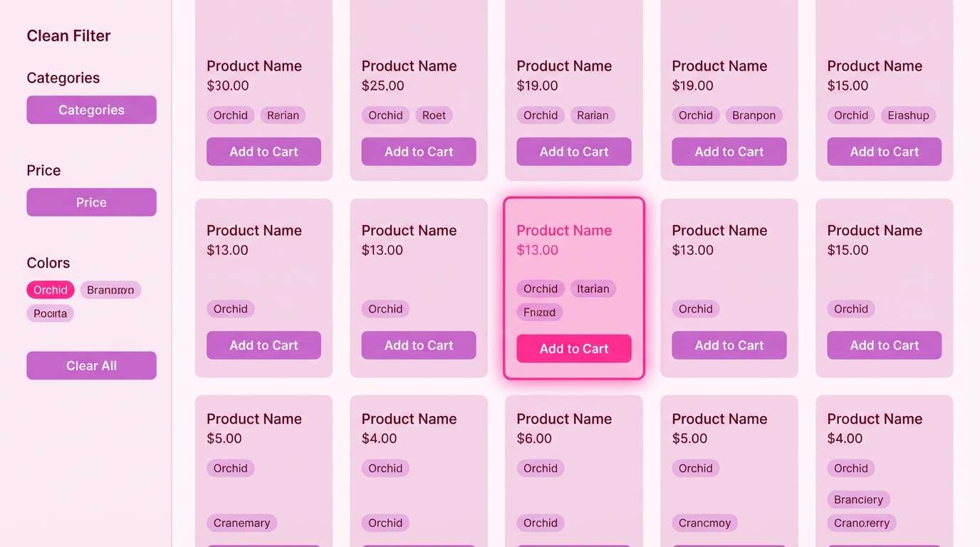
Task: Select the Cranemary tag on the $5.00 product
Action: click(241, 523)
